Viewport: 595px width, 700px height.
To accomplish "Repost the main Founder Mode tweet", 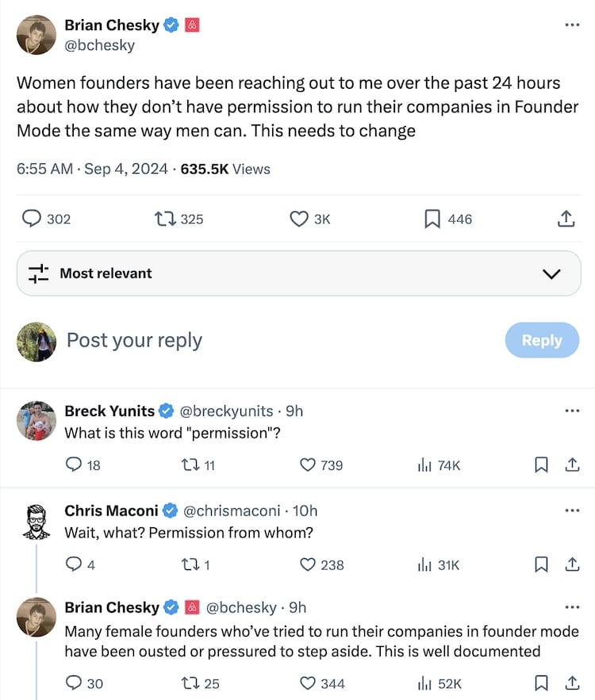I will [165, 219].
